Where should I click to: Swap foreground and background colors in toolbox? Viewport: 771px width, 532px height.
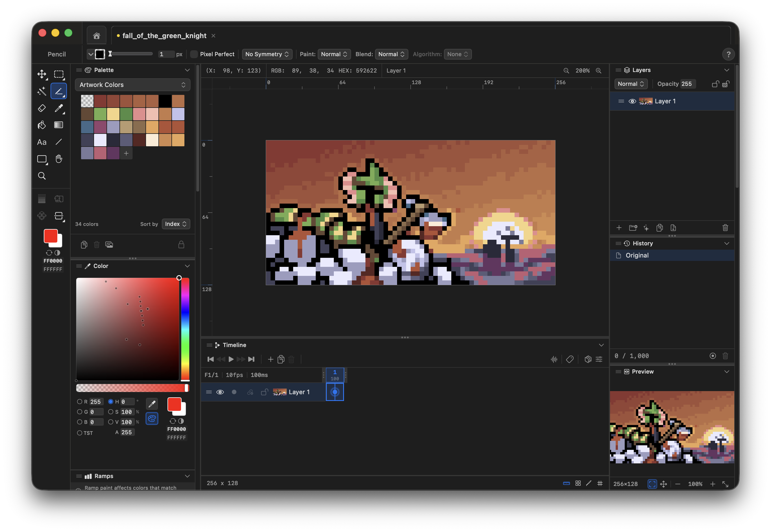[x=49, y=253]
